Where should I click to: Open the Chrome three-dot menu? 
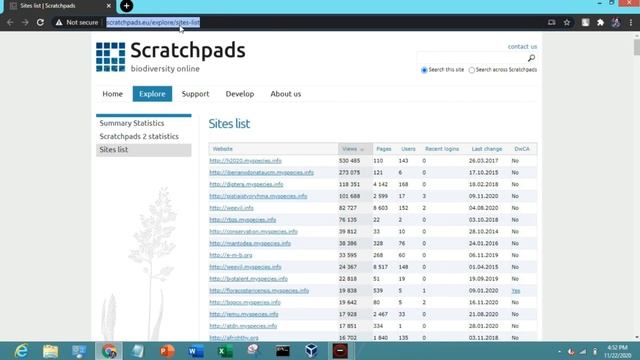point(631,22)
